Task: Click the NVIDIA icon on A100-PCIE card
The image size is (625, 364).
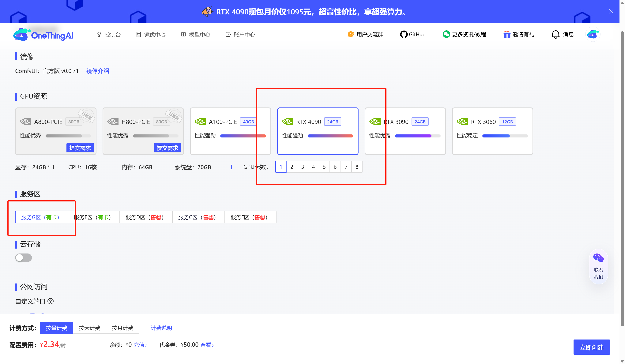Action: point(200,122)
